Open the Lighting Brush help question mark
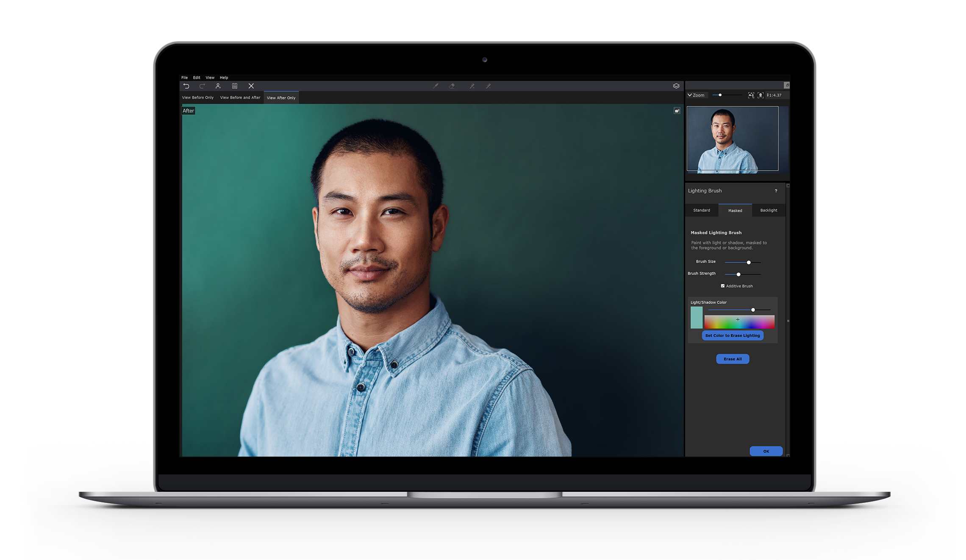The width and height of the screenshot is (966, 560). coord(776,191)
